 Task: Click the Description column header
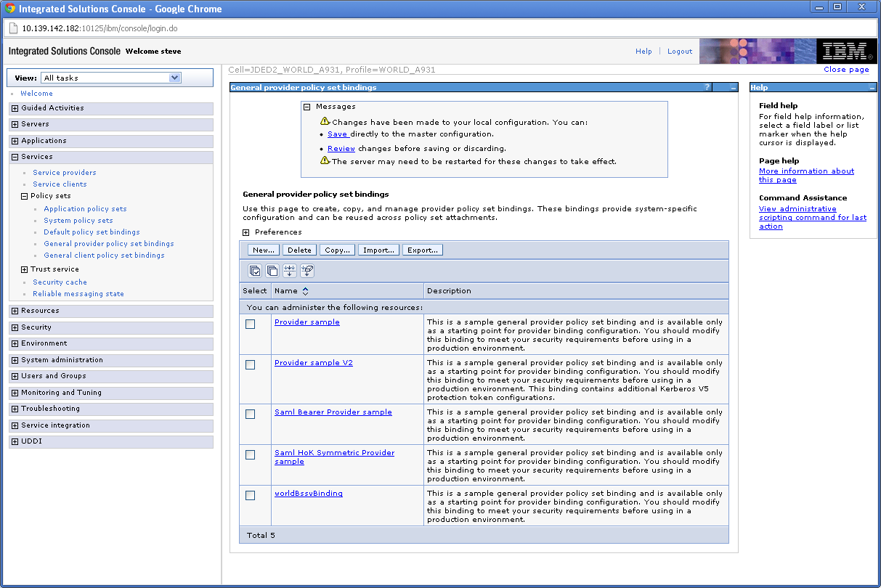tap(449, 291)
